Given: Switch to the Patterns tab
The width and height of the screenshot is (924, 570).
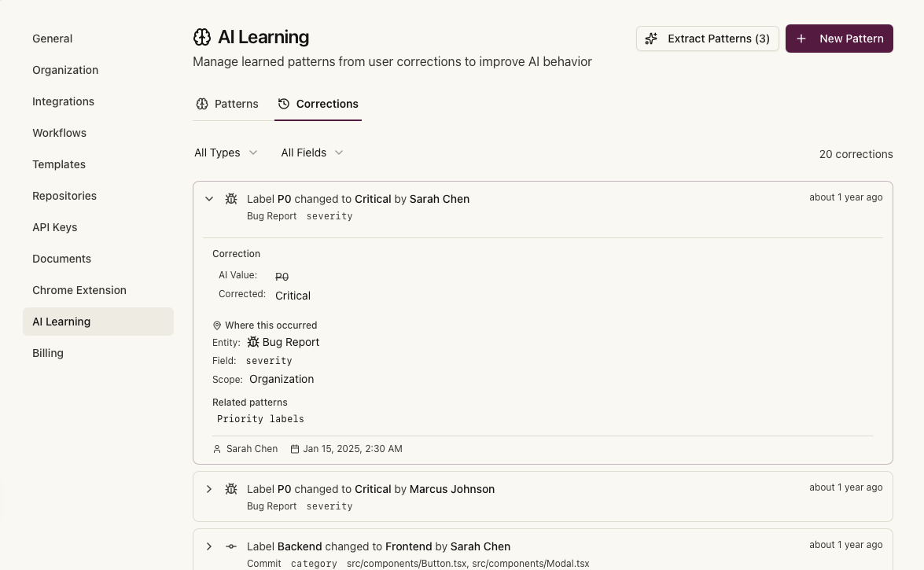Looking at the screenshot, I should [226, 103].
